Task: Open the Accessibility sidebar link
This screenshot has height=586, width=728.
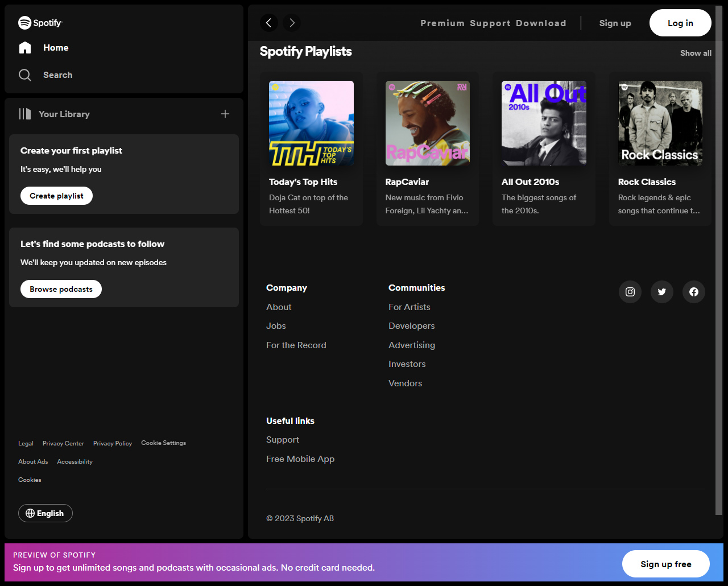Action: [x=75, y=461]
